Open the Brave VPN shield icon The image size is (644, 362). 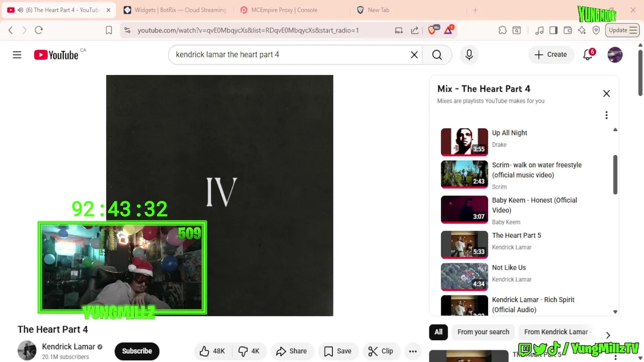point(596,30)
